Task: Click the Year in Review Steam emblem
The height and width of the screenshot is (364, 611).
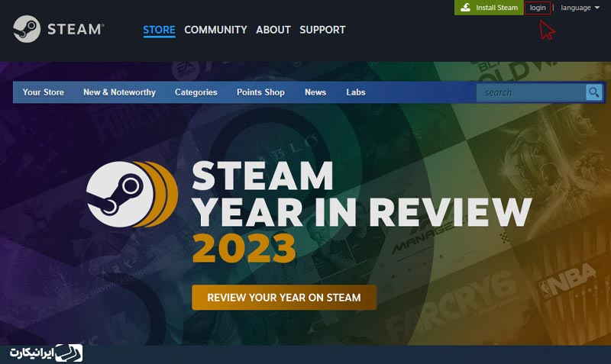Action: [132, 194]
